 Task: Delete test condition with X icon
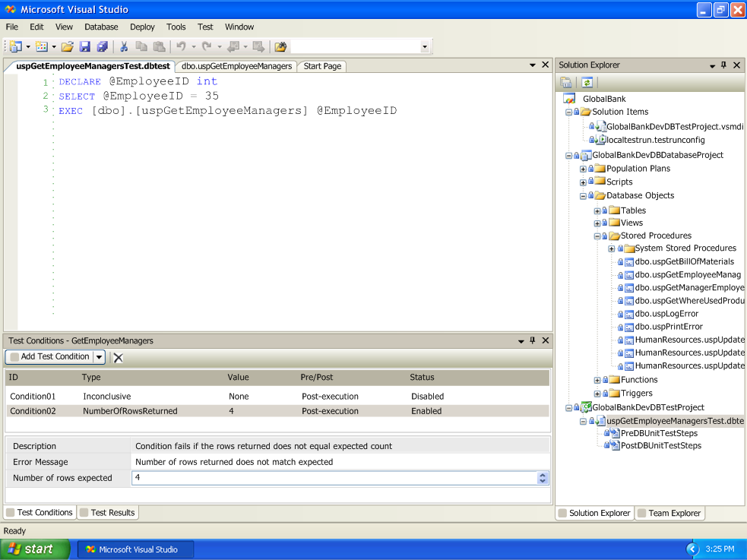(118, 358)
